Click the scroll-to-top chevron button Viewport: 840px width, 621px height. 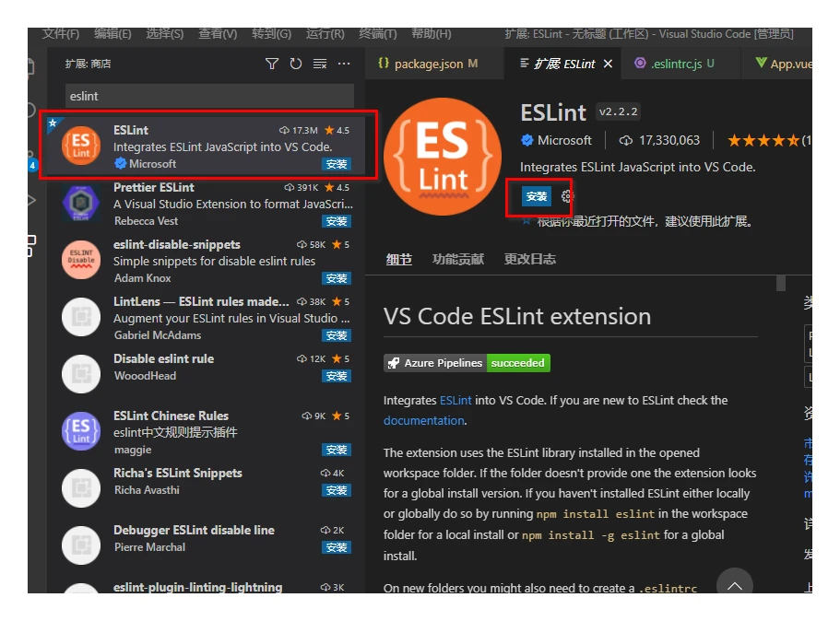(735, 585)
